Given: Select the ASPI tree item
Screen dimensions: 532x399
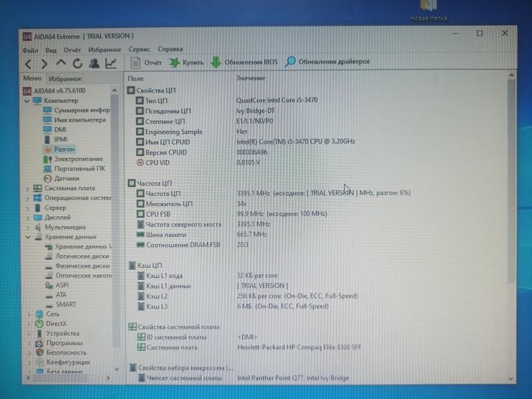Looking at the screenshot, I should click(57, 285).
